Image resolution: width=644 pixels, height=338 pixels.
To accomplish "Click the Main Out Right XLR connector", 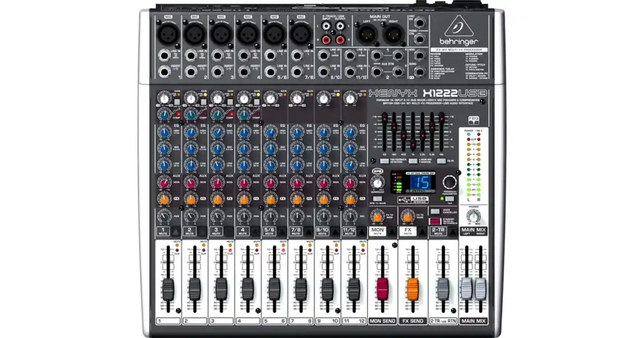I will (393, 34).
